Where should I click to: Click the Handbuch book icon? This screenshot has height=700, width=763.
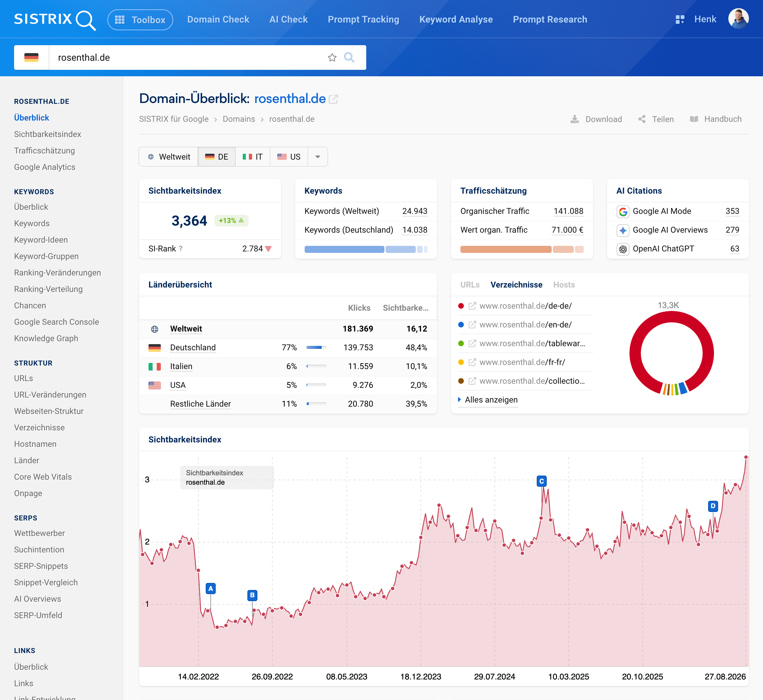pos(694,119)
